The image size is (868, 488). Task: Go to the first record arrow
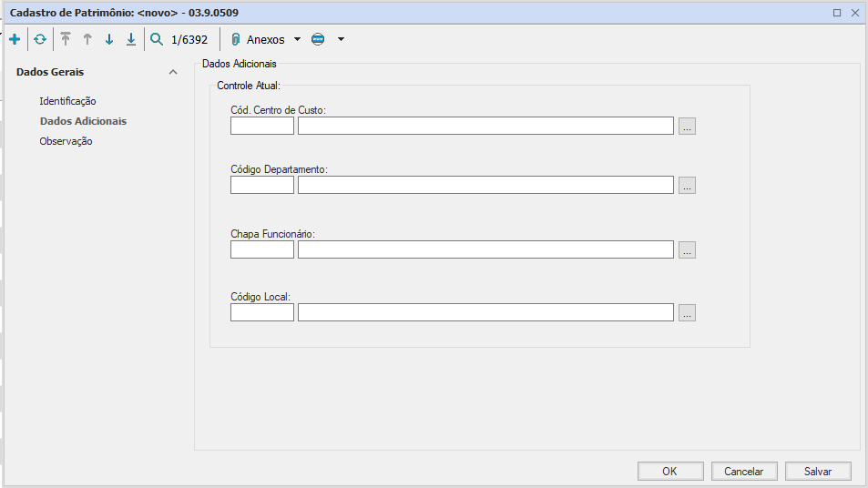(x=66, y=40)
